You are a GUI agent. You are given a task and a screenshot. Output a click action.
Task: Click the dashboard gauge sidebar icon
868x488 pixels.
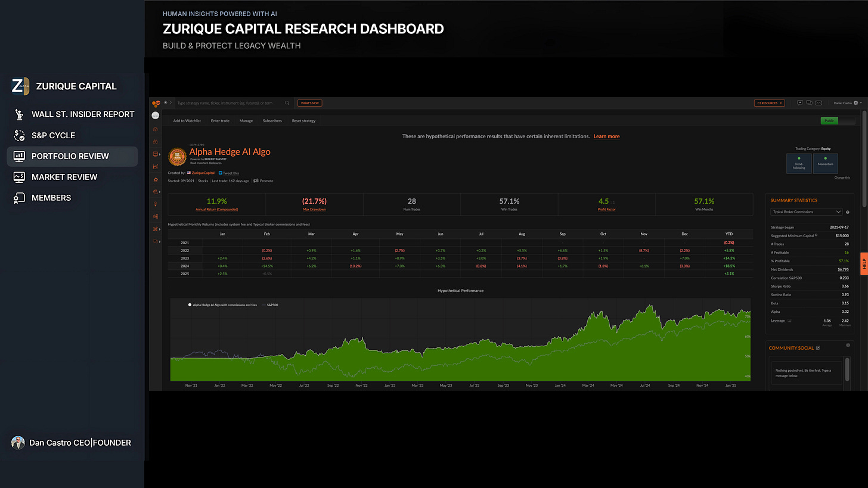coord(156,129)
